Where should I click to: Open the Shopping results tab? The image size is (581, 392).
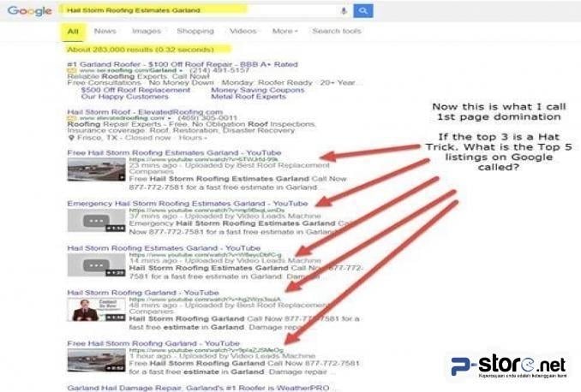pos(195,31)
